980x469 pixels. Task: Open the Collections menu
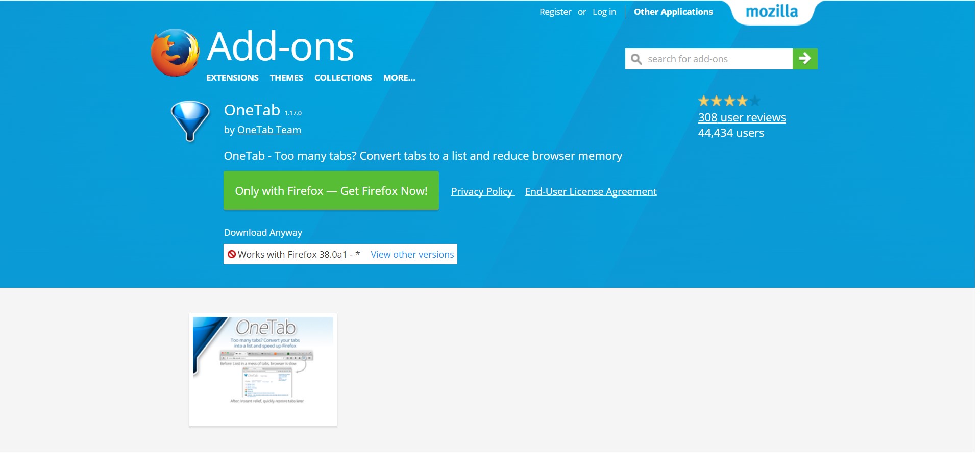point(343,78)
